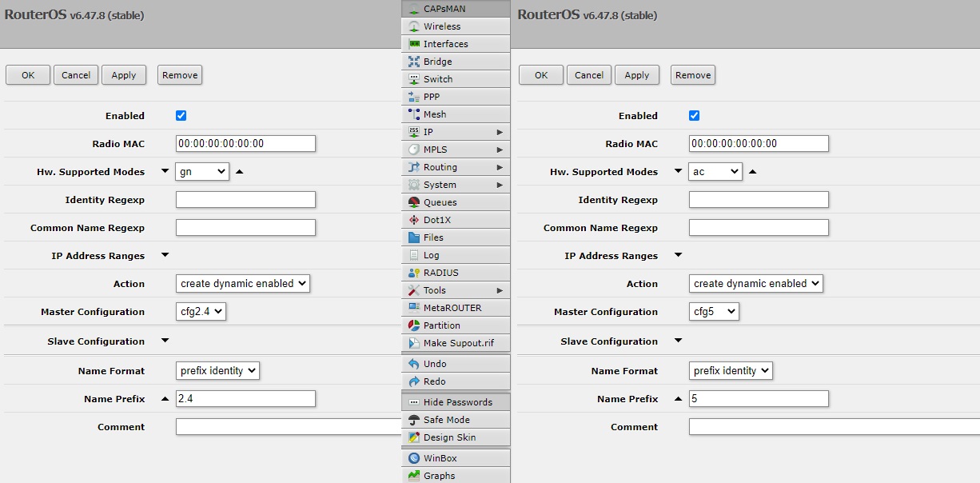Click the Tools wrench icon

[x=413, y=290]
